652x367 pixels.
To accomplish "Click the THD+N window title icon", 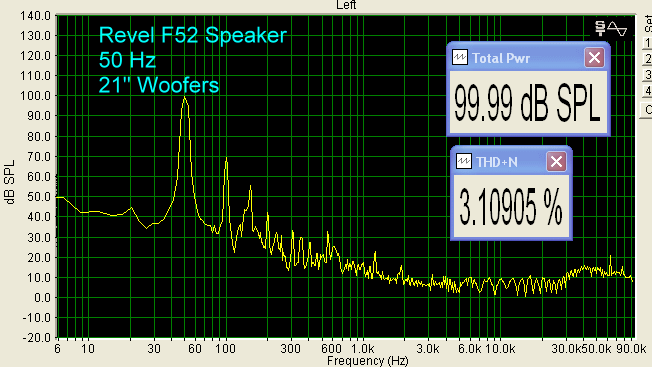I will [464, 161].
